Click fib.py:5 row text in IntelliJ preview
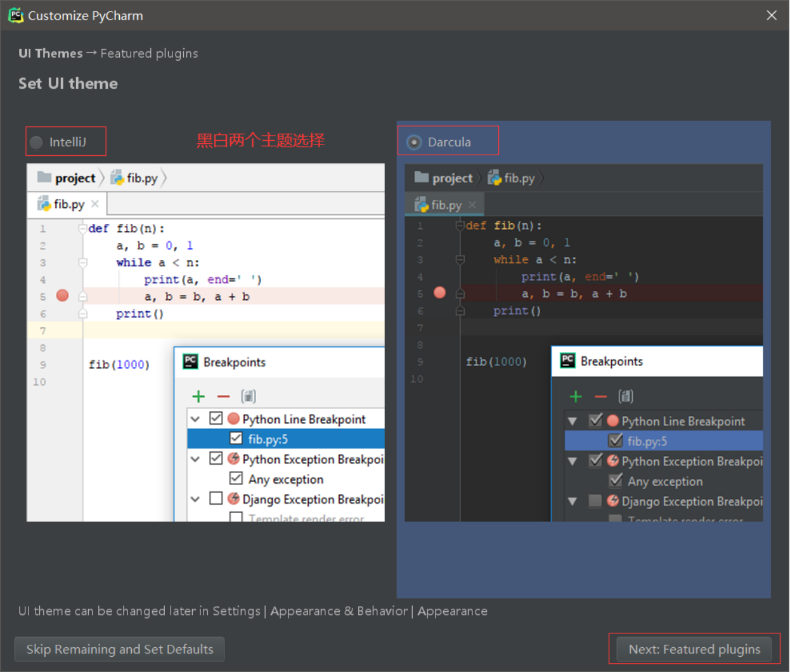790x672 pixels. click(268, 439)
